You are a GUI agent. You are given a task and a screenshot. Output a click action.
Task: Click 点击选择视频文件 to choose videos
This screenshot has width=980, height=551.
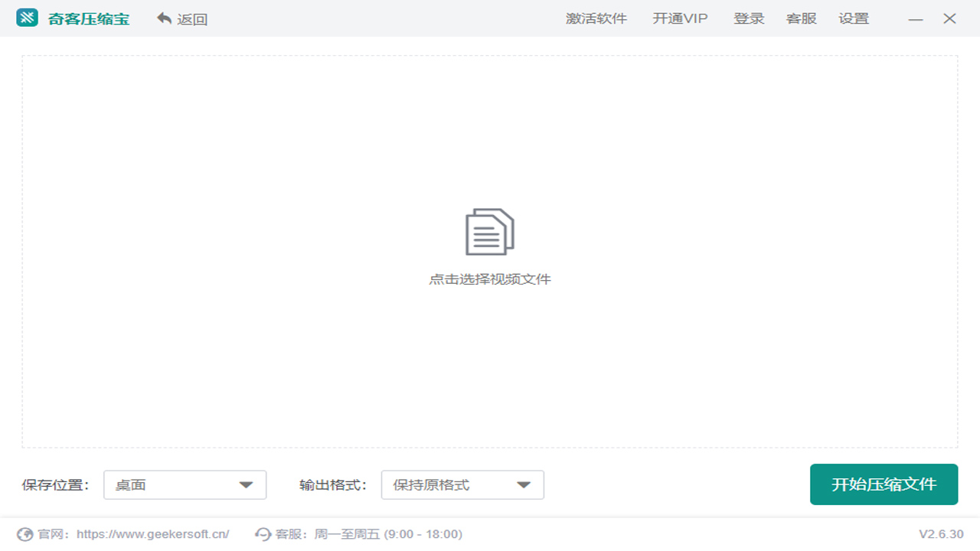pos(490,279)
